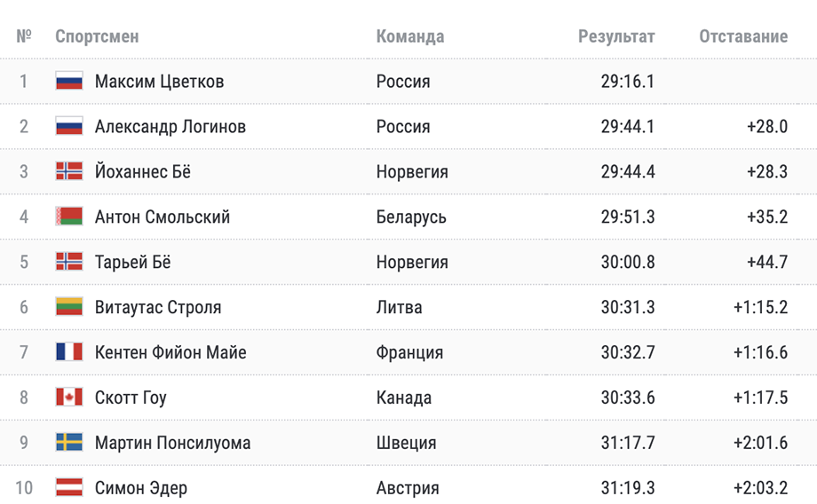Open athlete name Йоханнес Бё
Image resolution: width=817 pixels, height=504 pixels.
pyautogui.click(x=143, y=171)
